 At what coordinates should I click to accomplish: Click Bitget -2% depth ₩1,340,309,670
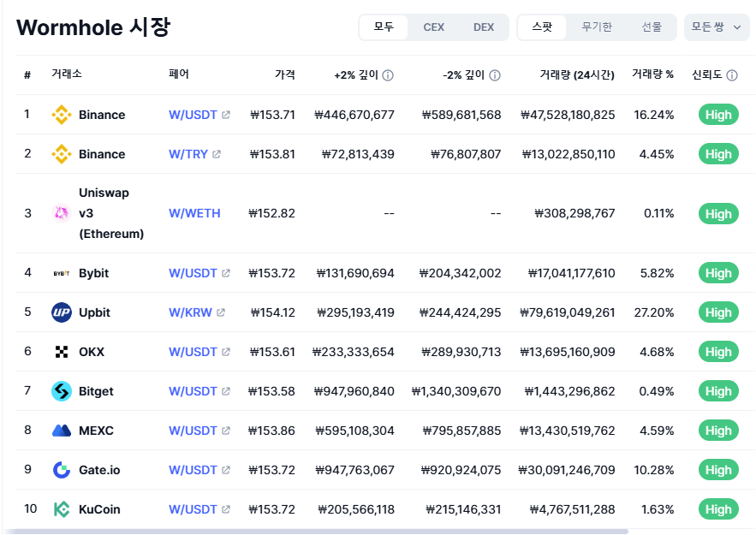pos(456,391)
